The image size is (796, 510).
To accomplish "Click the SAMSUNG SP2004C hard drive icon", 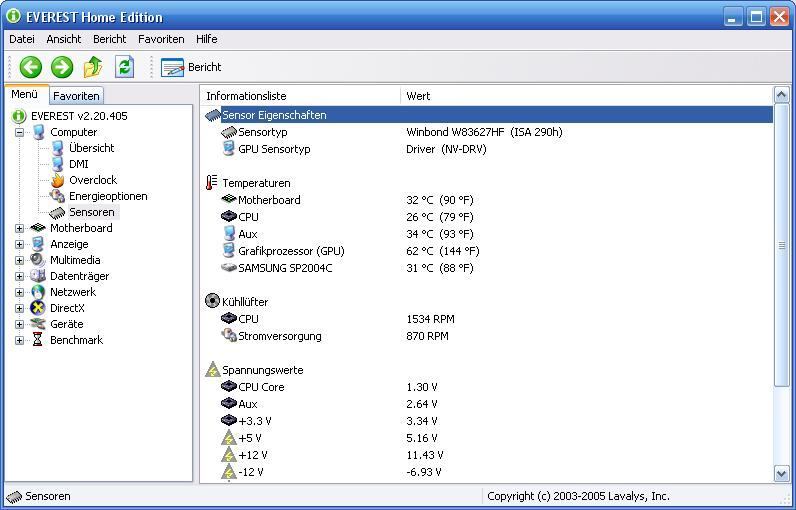I will pyautogui.click(x=229, y=267).
